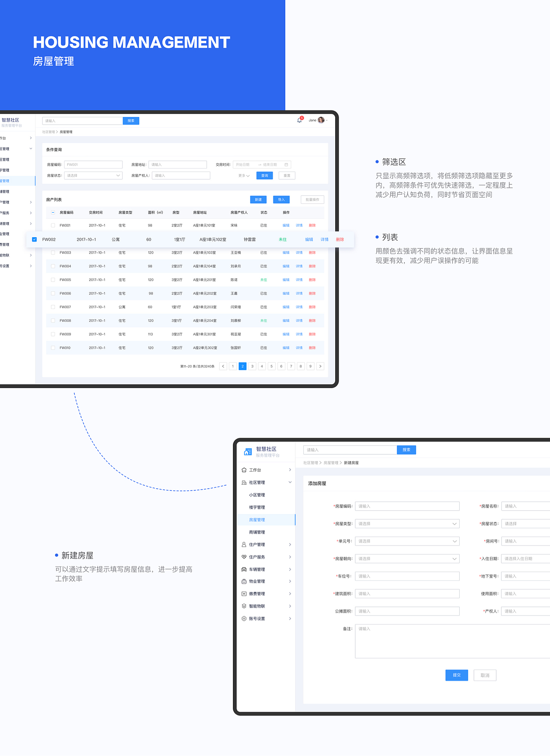This screenshot has width=550, height=756.
Task: Click the 取消 button in the add-house form
Action: (485, 675)
